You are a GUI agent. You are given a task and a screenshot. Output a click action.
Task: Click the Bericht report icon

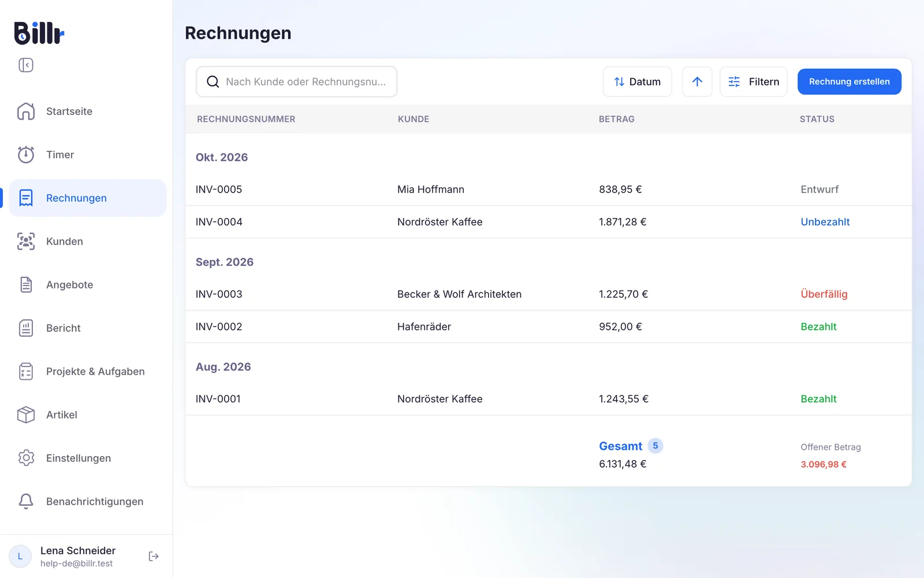26,328
